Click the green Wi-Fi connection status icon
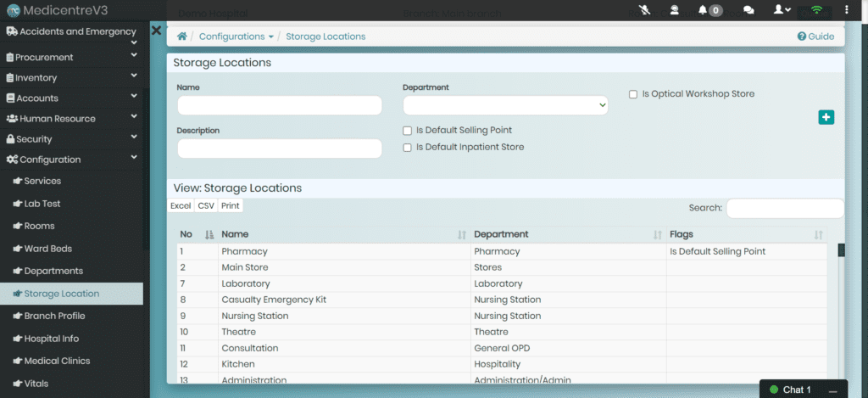The width and height of the screenshot is (868, 398). [816, 10]
